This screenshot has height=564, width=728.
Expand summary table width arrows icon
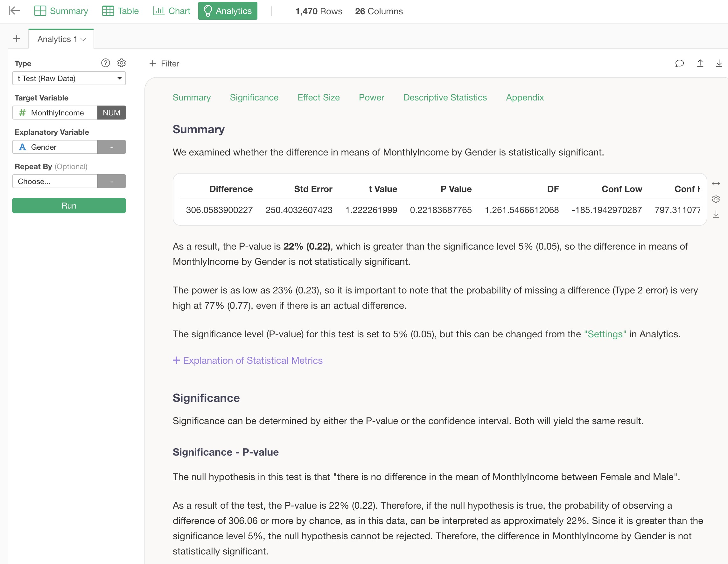715,183
